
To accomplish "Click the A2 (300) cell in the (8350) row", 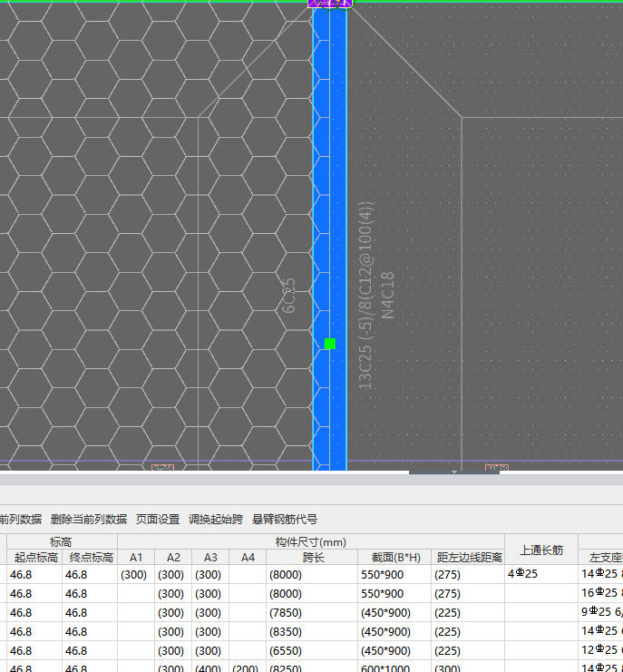I will [173, 632].
